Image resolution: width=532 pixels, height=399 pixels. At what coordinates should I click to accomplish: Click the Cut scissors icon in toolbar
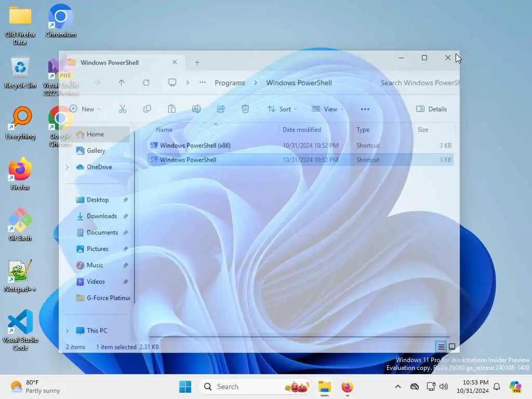(x=123, y=109)
